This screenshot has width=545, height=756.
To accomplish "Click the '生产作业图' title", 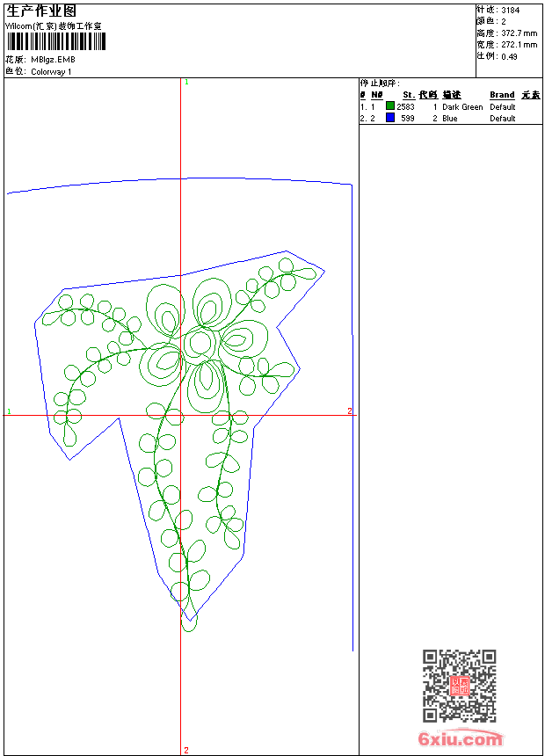I will [41, 11].
